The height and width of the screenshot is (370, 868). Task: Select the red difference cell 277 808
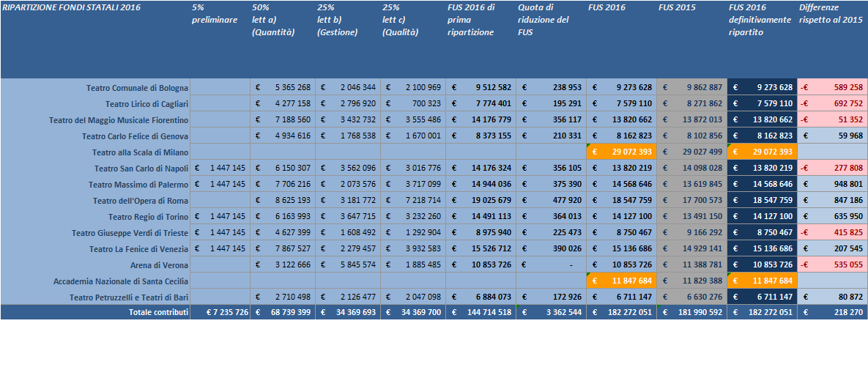[832, 168]
